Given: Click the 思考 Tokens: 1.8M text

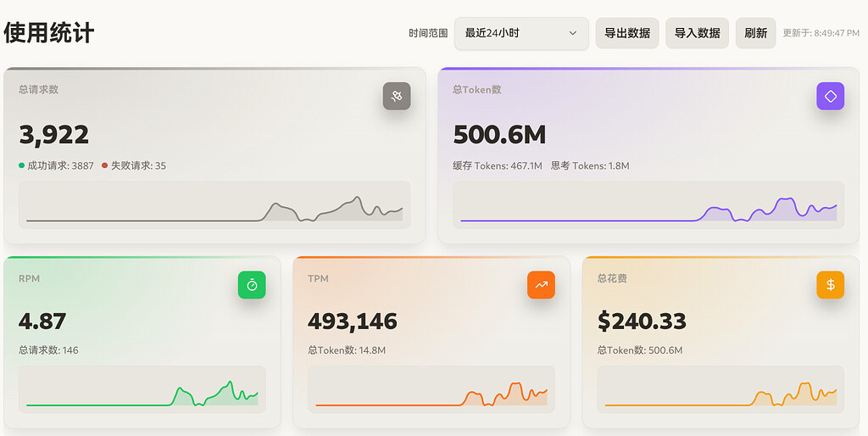Looking at the screenshot, I should click(590, 165).
